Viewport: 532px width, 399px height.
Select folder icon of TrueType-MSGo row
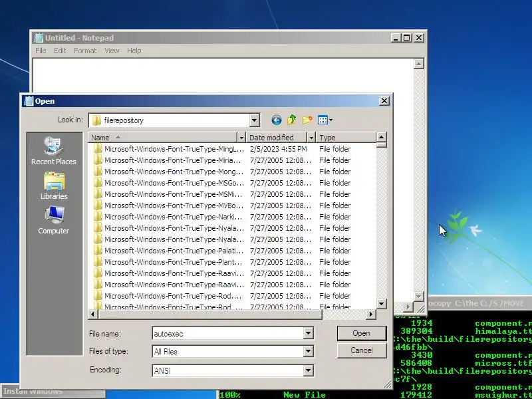pyautogui.click(x=98, y=183)
